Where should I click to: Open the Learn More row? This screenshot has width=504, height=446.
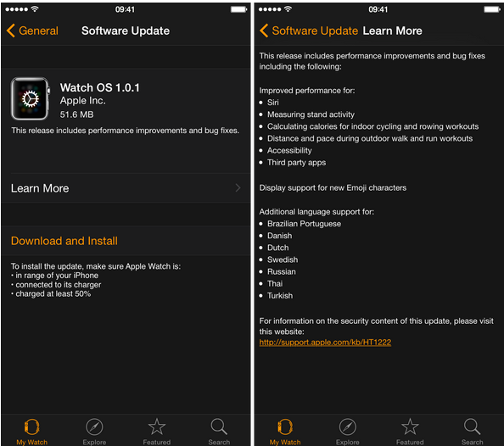(x=126, y=188)
